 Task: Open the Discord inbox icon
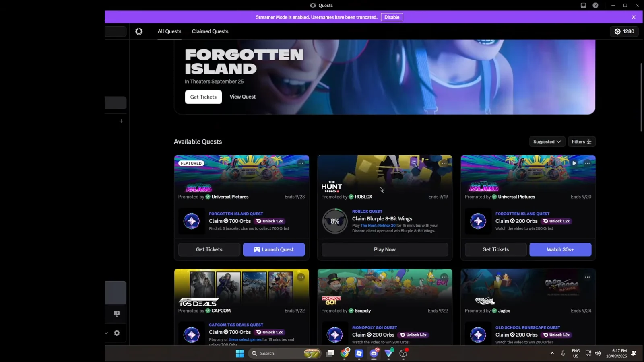click(583, 5)
